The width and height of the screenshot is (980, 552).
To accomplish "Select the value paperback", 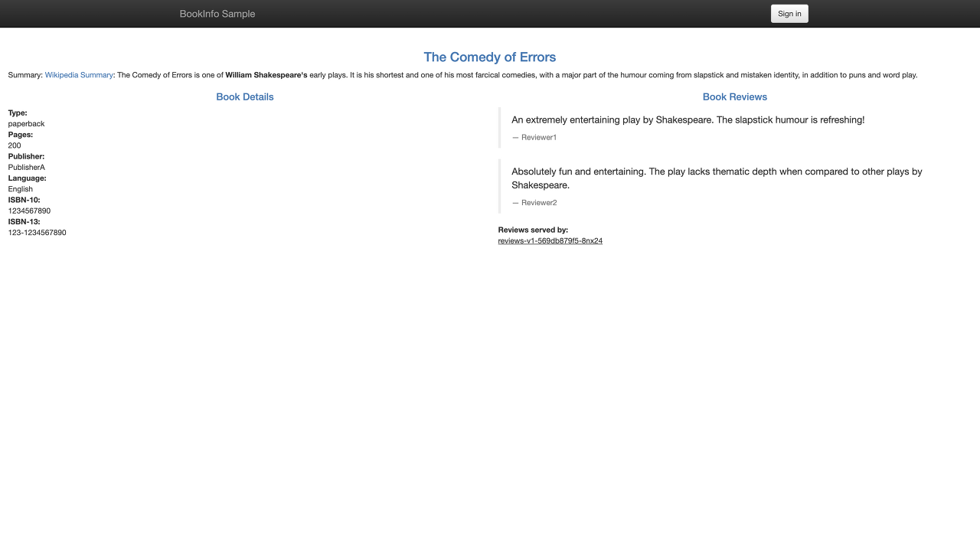I will tap(26, 123).
